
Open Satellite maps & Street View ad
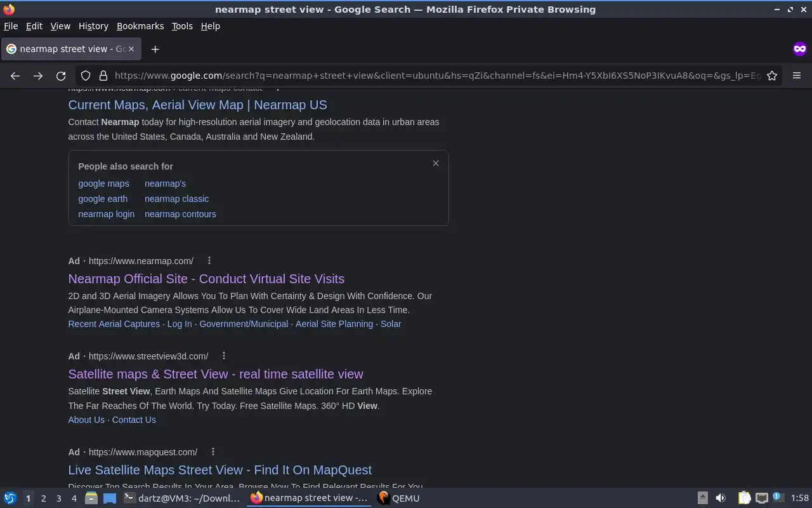(216, 374)
